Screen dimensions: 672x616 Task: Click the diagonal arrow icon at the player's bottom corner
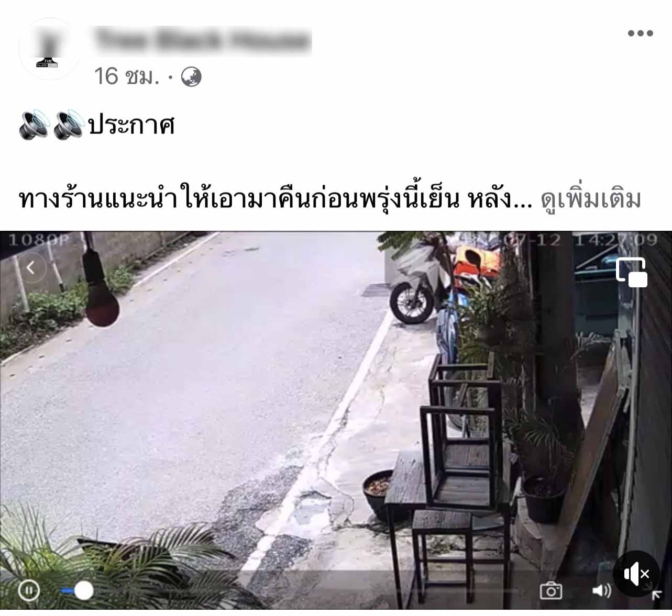[656, 595]
